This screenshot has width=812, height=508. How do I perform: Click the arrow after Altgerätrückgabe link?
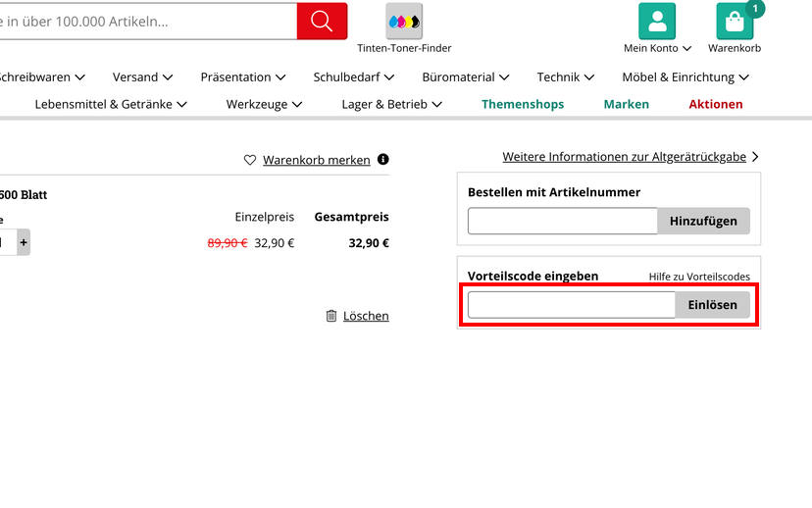[x=755, y=156]
